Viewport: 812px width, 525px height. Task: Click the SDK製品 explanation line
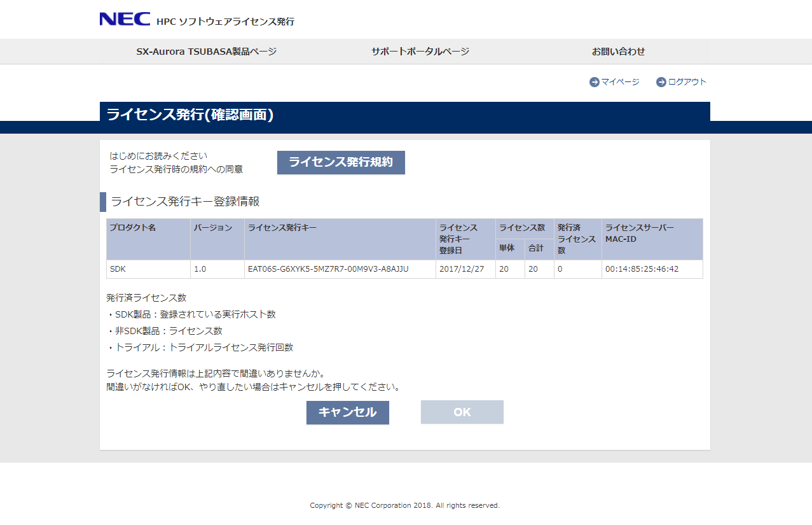coord(191,314)
